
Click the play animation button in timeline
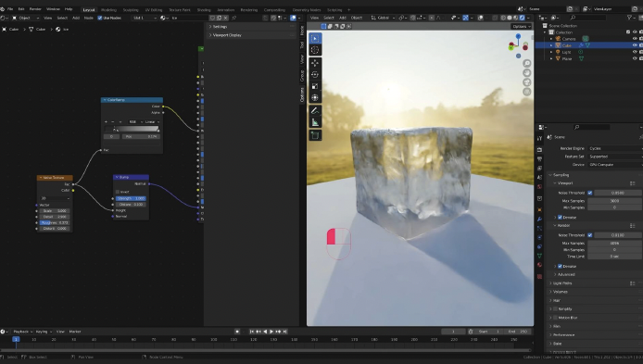coord(271,332)
